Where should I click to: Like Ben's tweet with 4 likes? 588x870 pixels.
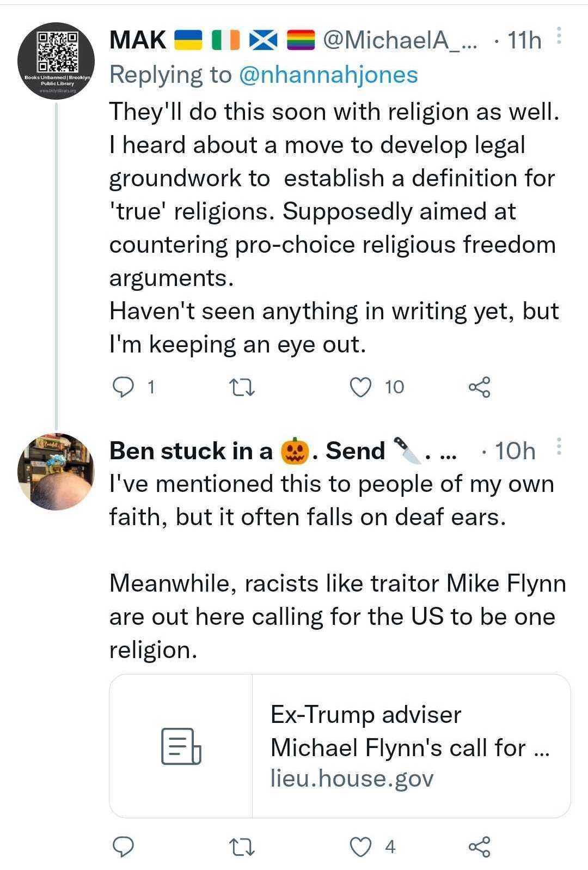pyautogui.click(x=360, y=847)
